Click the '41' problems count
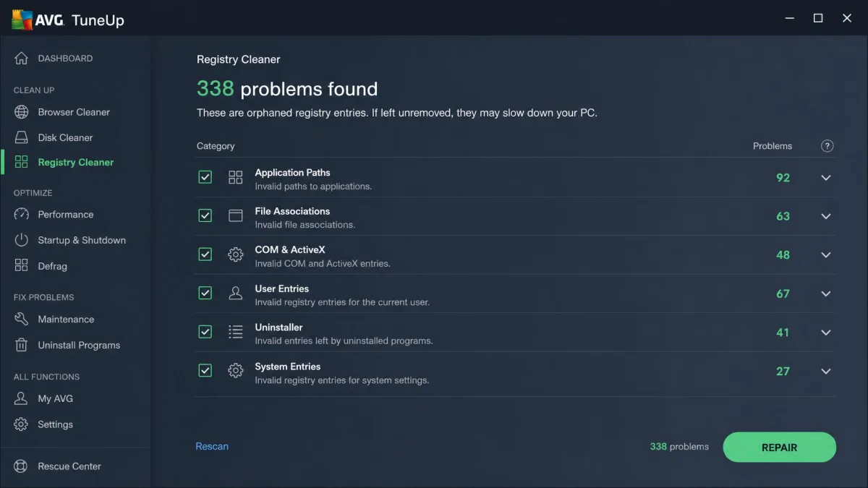The image size is (868, 488). [x=783, y=333]
